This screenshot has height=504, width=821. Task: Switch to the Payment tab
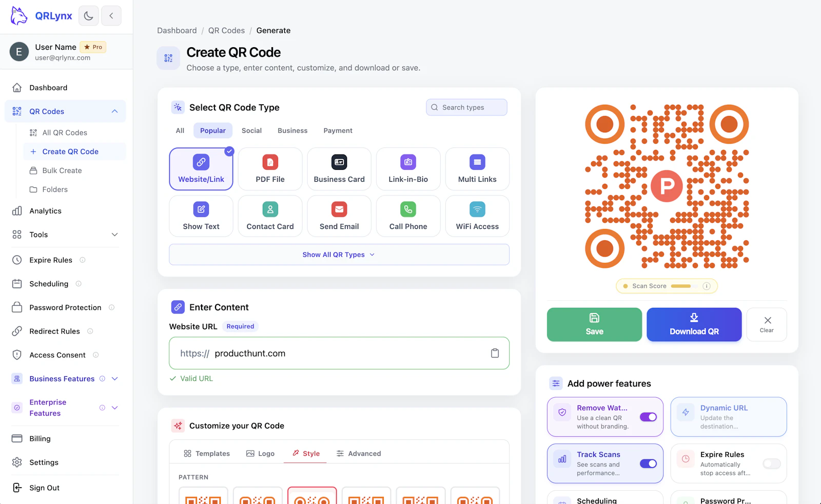click(338, 130)
